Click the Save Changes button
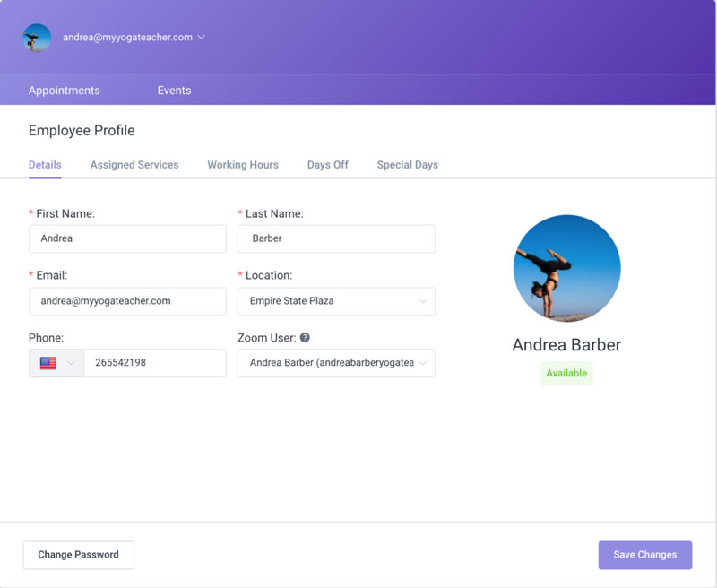 click(x=645, y=555)
